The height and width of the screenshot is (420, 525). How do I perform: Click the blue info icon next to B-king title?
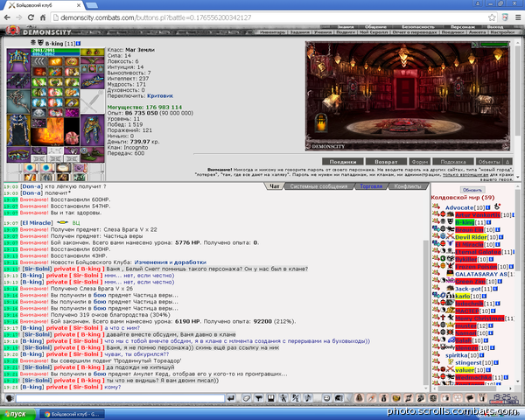coord(78,44)
